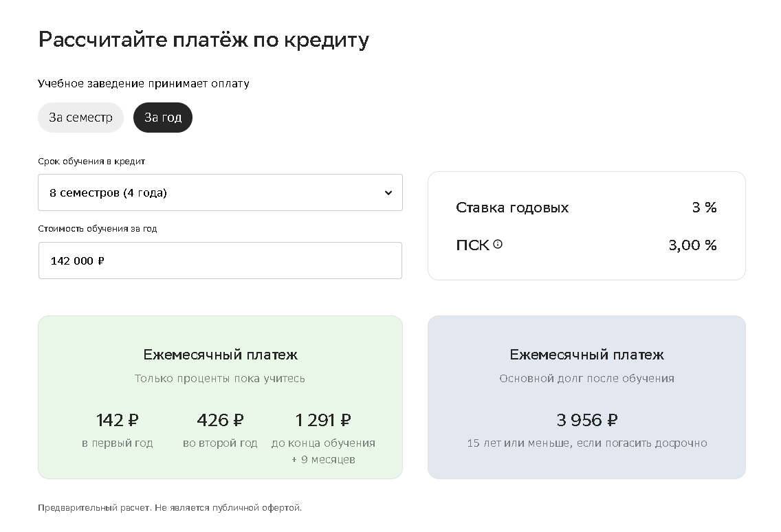Click the "Основной долг после обучения" subtitle

click(586, 379)
